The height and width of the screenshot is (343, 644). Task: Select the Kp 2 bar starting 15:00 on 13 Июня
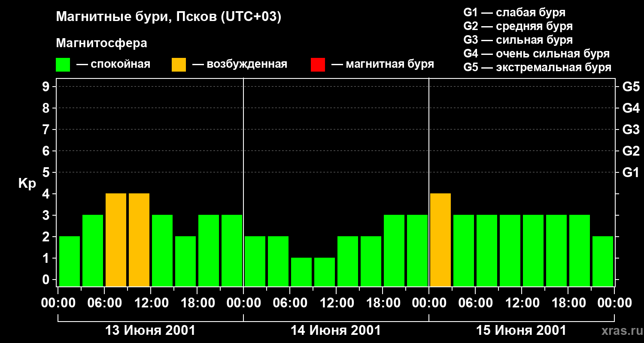(x=185, y=261)
